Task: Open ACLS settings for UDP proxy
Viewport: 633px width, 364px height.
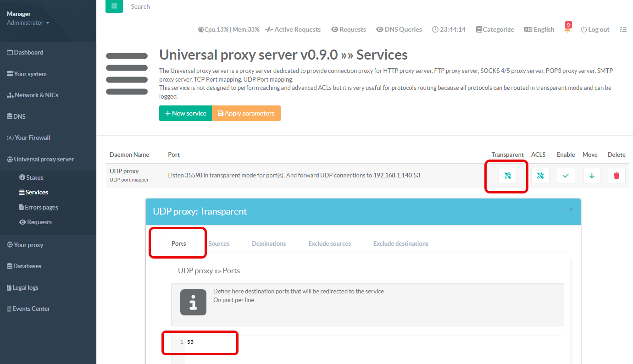Action: point(540,176)
